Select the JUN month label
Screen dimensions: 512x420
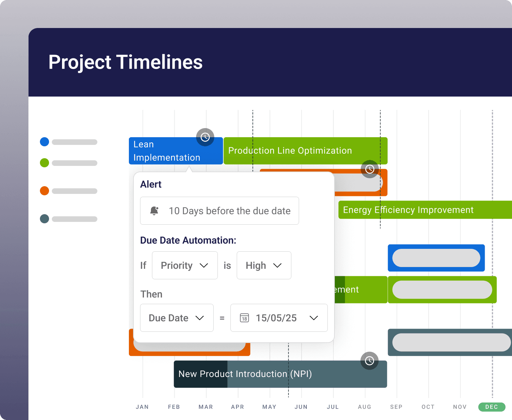click(x=301, y=407)
